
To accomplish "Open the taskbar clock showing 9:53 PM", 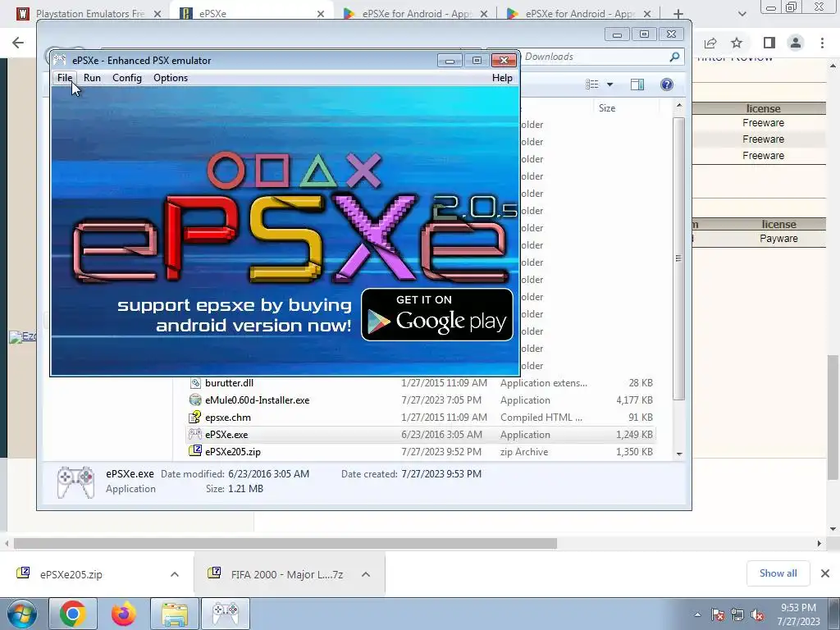I will pyautogui.click(x=799, y=614).
